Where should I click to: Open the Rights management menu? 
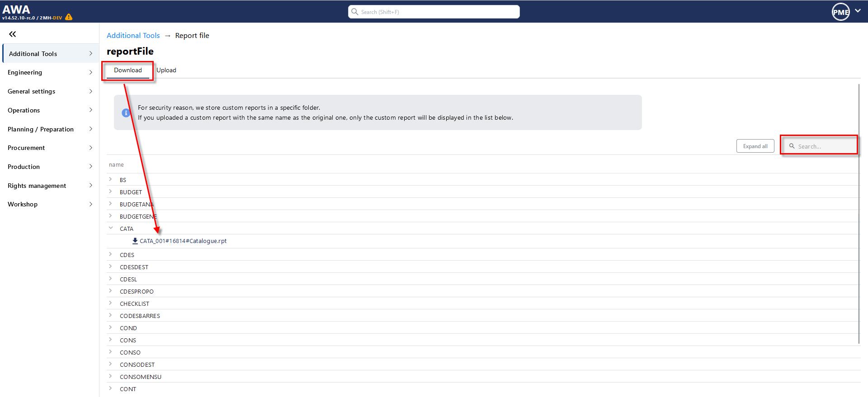coord(50,186)
